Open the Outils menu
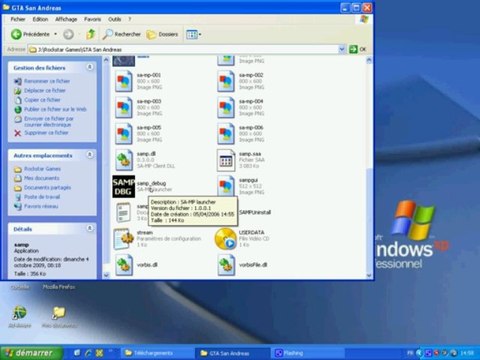This screenshot has height=360, width=480. [114, 19]
